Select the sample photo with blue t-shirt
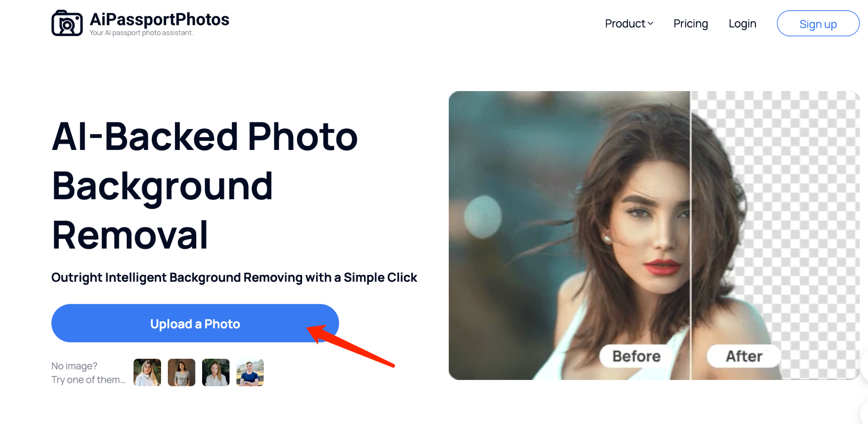 [x=250, y=372]
